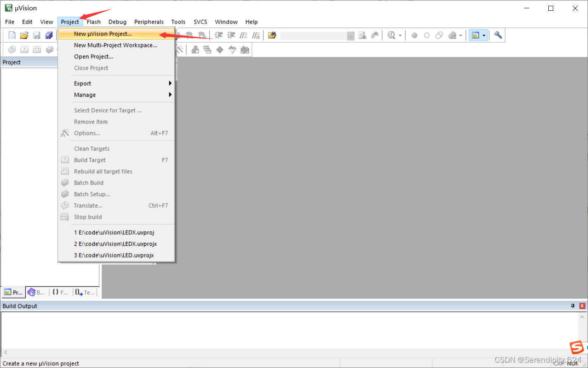
Task: Open the Pack Installer toolbar icon
Action: point(245,50)
